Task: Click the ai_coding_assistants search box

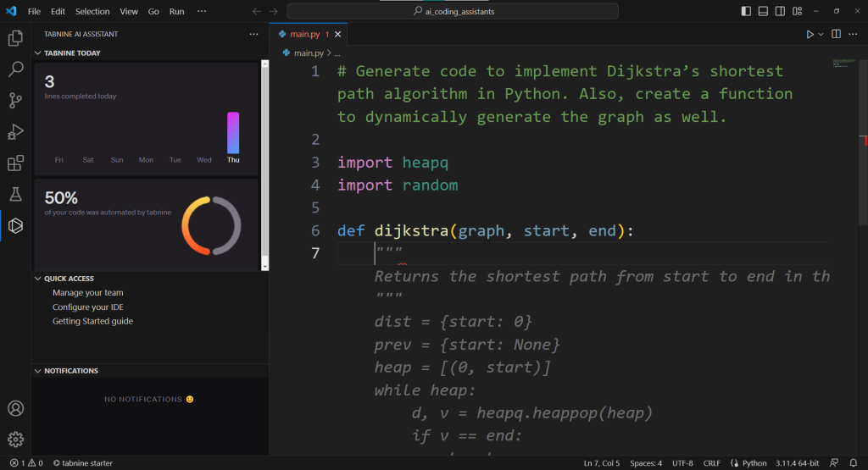Action: click(453, 11)
